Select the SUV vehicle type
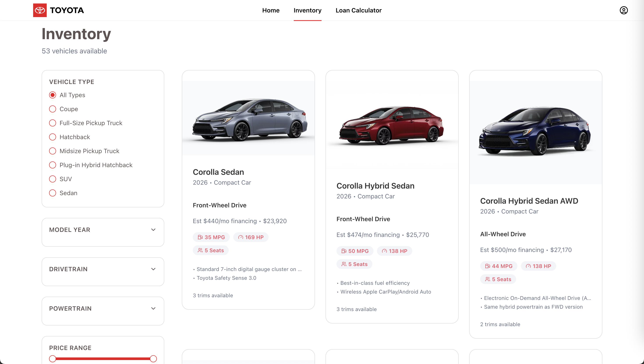Image resolution: width=644 pixels, height=364 pixels. coord(53,179)
